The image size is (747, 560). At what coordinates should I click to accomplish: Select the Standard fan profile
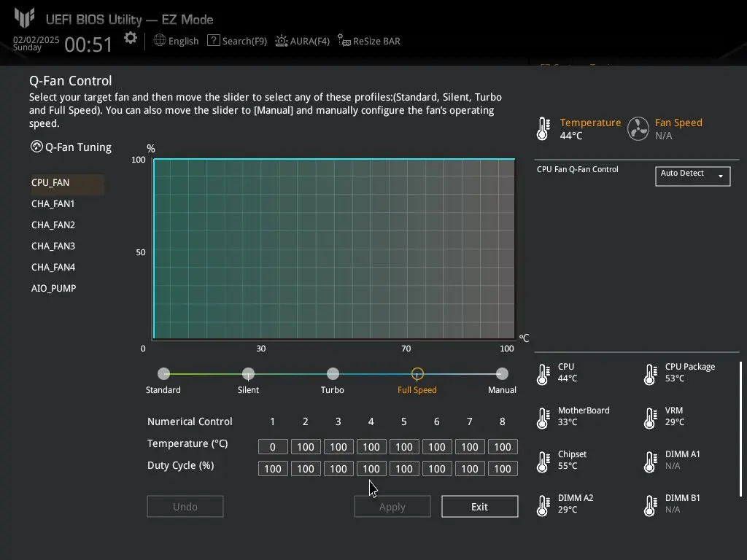[163, 374]
